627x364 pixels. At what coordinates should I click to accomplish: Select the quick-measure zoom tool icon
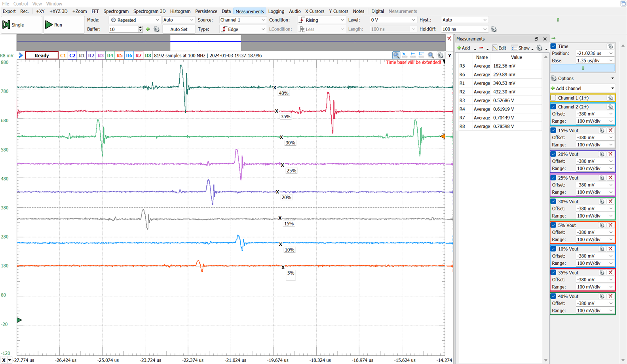pos(396,55)
